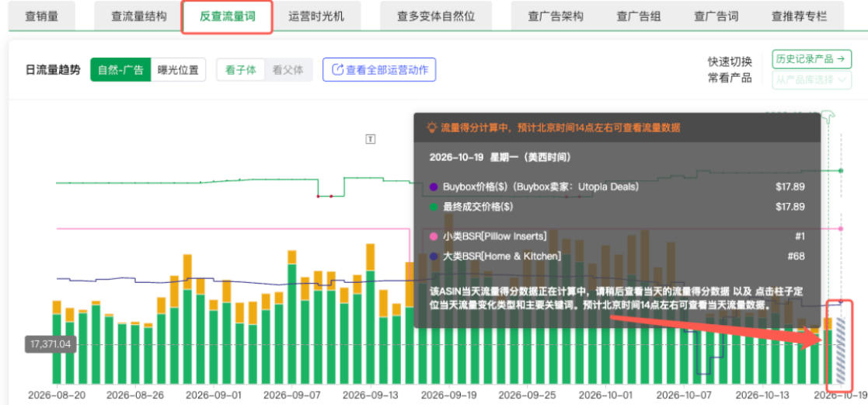Click the tooltip date 2026-10-19 星期一

[x=500, y=157]
